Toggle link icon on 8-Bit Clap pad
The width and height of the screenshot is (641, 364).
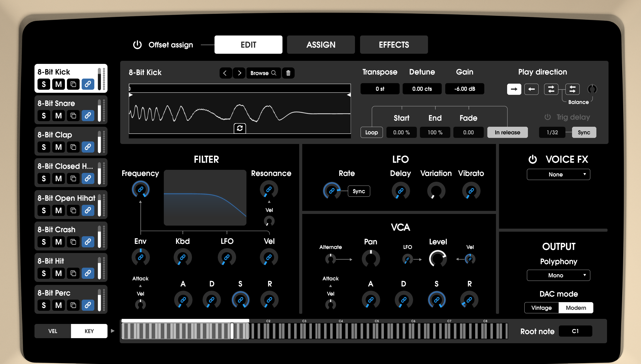tap(88, 147)
